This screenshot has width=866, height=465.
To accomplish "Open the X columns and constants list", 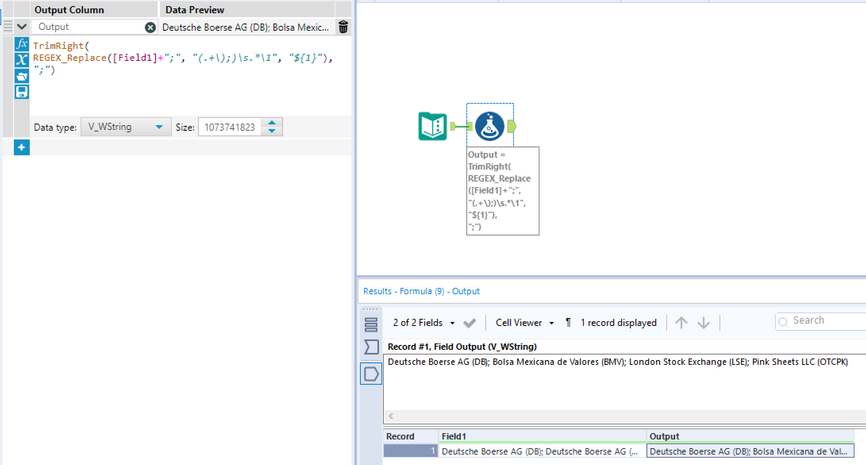I will click(22, 60).
